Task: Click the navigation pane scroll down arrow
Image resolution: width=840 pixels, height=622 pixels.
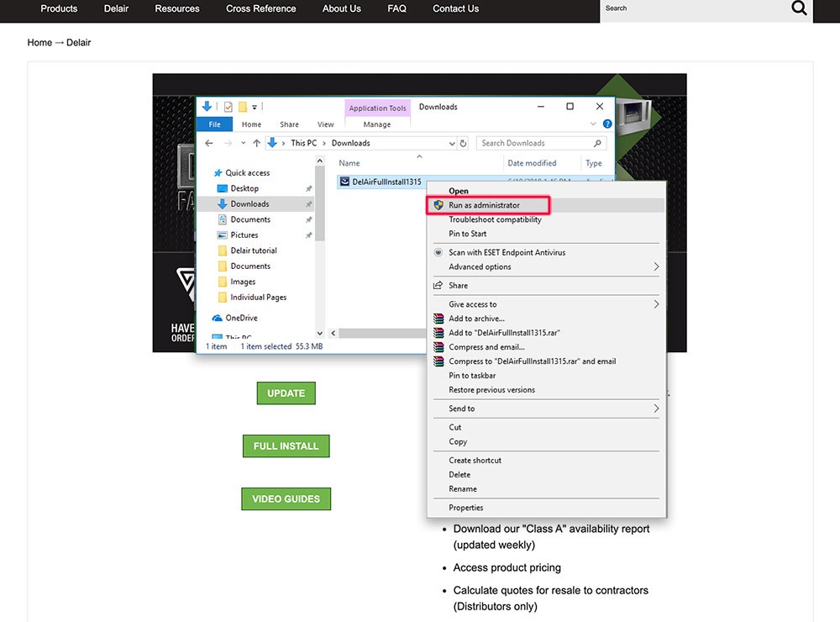Action: tap(320, 333)
